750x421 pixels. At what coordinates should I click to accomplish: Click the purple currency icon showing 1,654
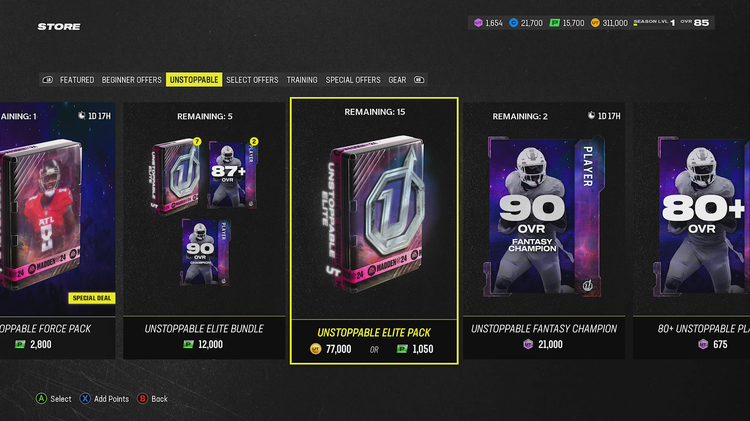coord(478,22)
